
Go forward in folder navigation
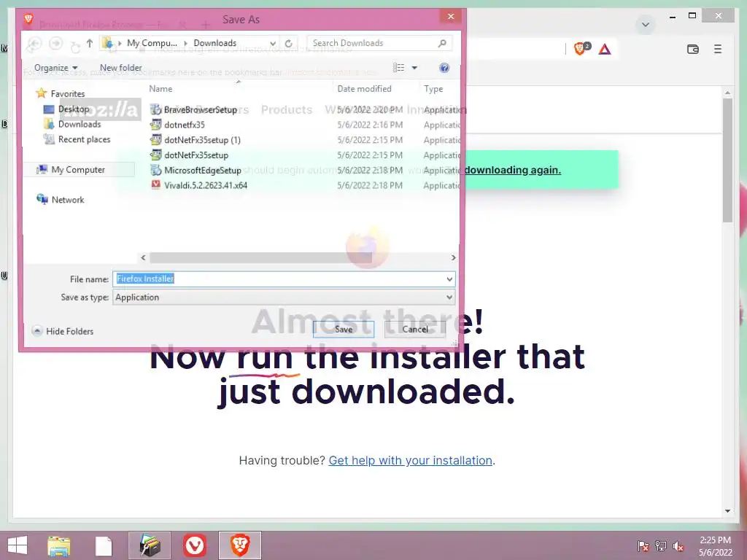(x=55, y=43)
